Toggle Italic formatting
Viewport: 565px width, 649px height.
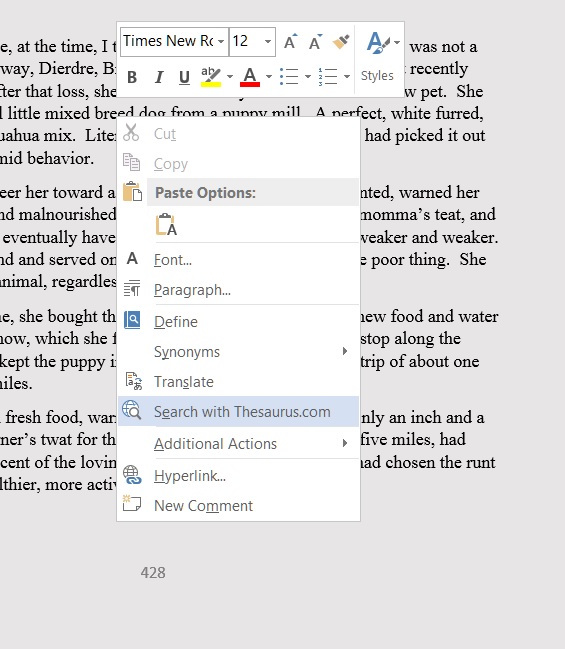[159, 77]
